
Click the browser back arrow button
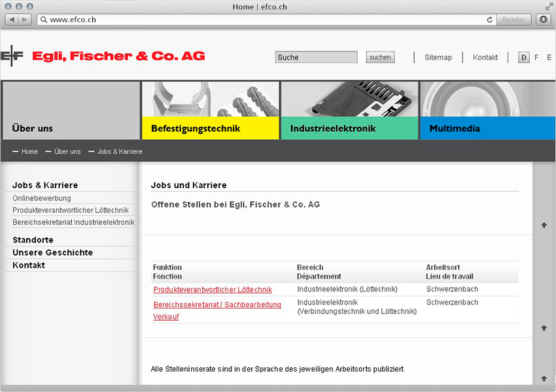tap(12, 20)
